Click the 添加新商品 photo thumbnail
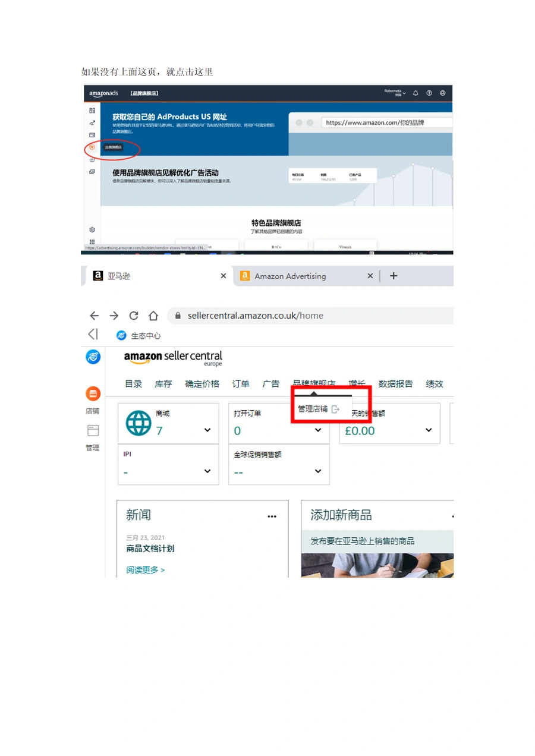Screen dimensions: 535x756 (x=377, y=566)
